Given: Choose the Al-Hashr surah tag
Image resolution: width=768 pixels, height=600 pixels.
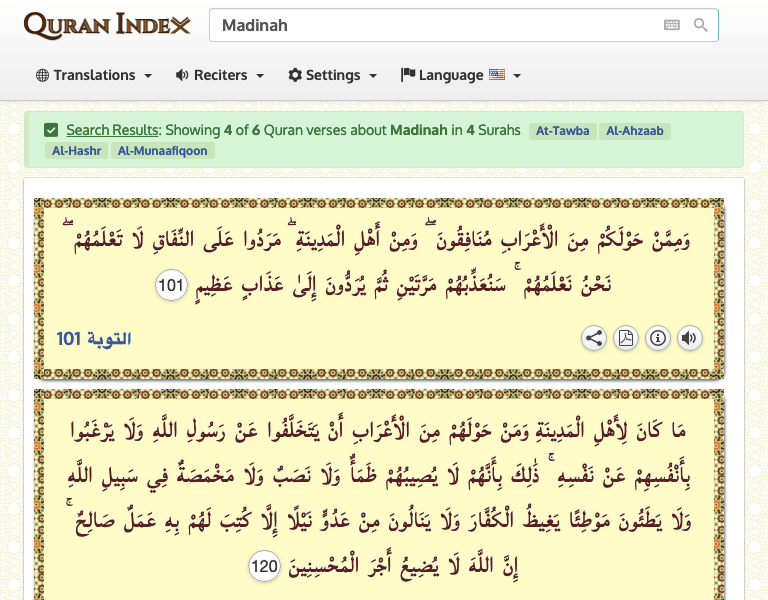Looking at the screenshot, I should pyautogui.click(x=75, y=151).
